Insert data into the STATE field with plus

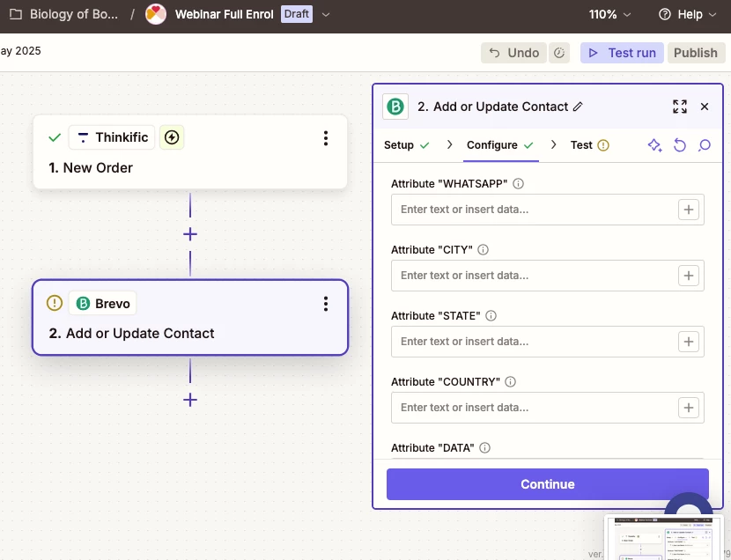pyautogui.click(x=689, y=342)
